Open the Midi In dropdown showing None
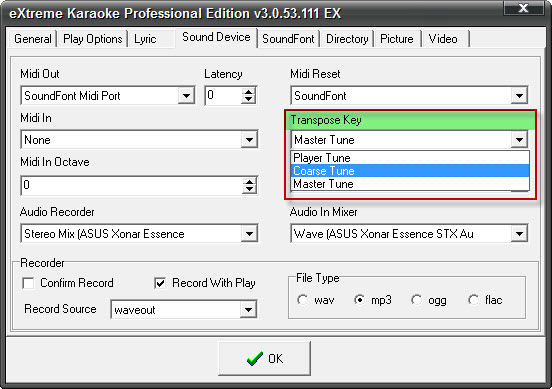 [x=249, y=140]
